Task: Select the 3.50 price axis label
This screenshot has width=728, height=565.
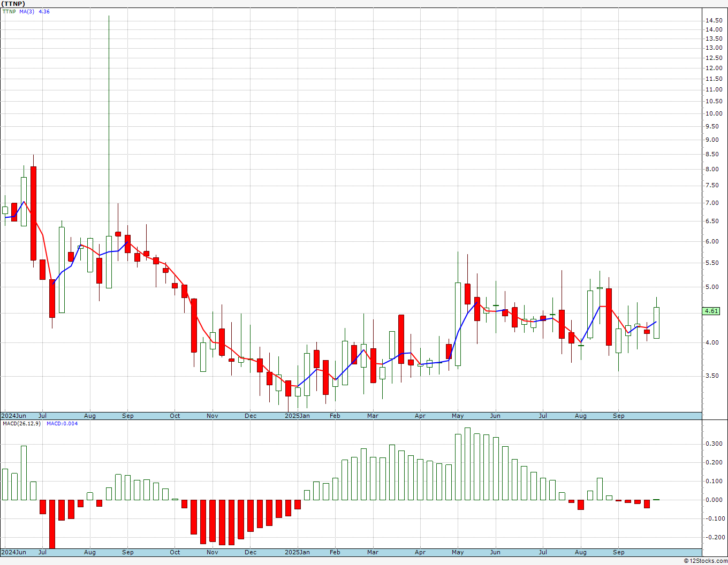Action: [712, 376]
